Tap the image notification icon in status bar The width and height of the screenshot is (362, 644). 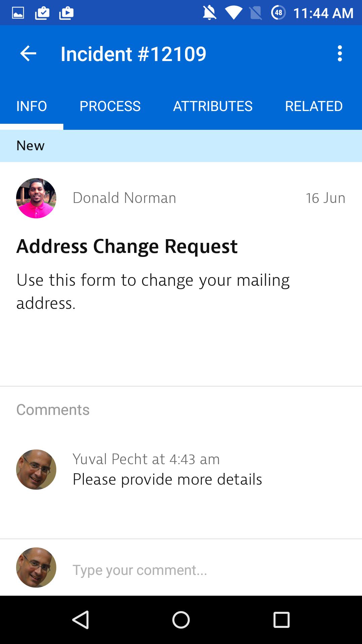(x=18, y=13)
